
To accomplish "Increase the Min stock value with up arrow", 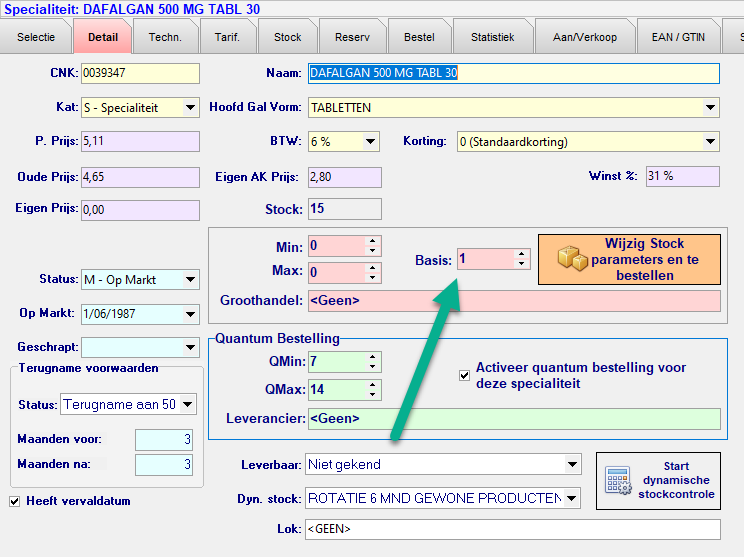I will click(373, 241).
